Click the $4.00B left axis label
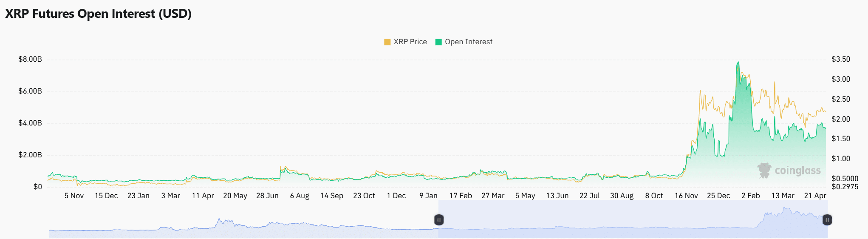This screenshot has width=868, height=239. tap(30, 123)
